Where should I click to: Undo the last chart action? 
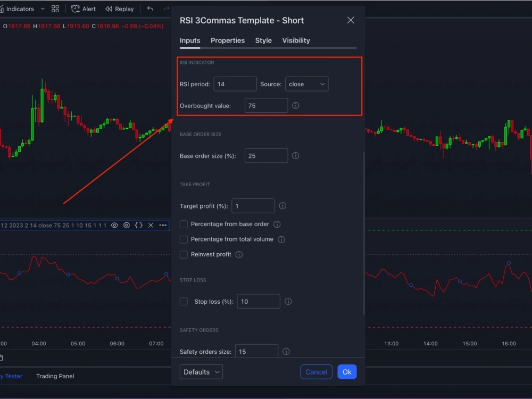click(151, 9)
